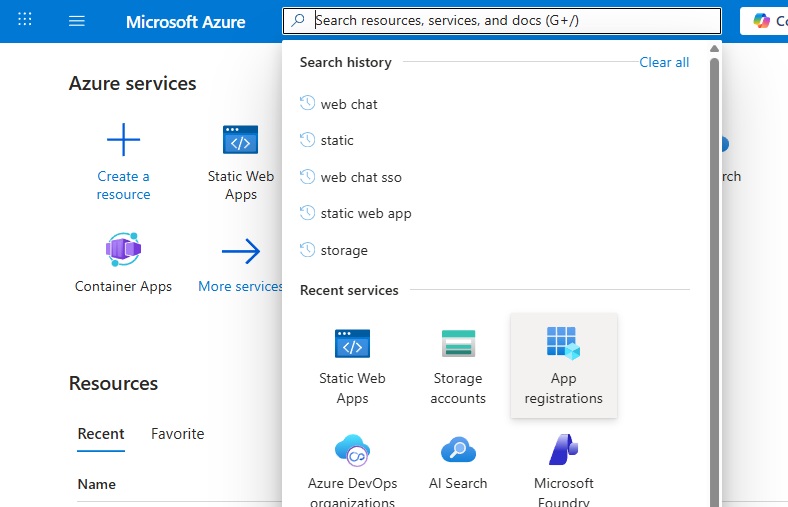Image resolution: width=788 pixels, height=507 pixels.
Task: Choose 'web chat sso' history entry
Action: click(x=361, y=177)
